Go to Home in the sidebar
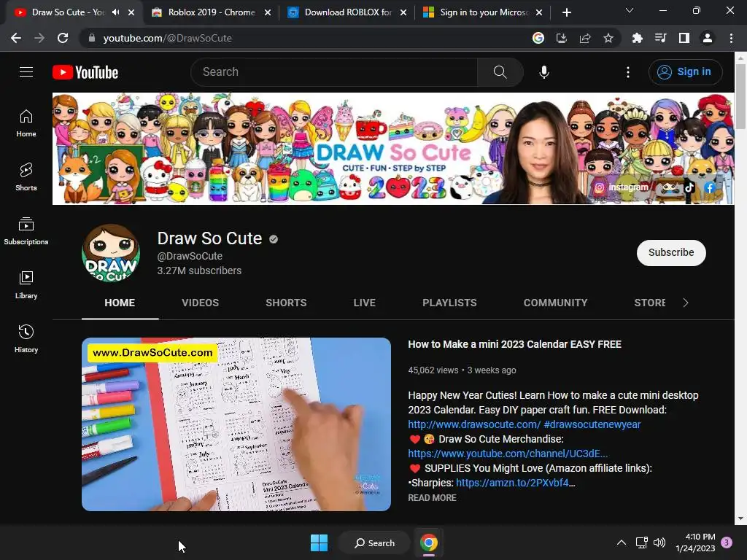Viewport: 747px width, 560px height. pos(26,122)
